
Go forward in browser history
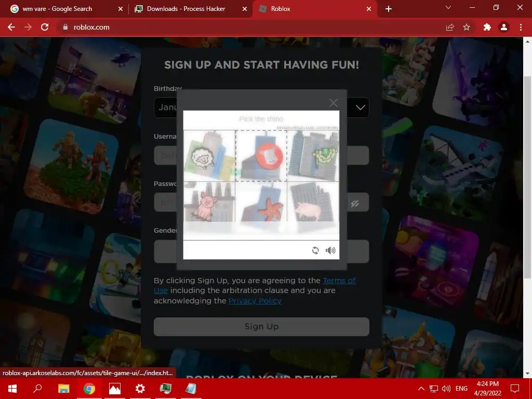click(28, 27)
